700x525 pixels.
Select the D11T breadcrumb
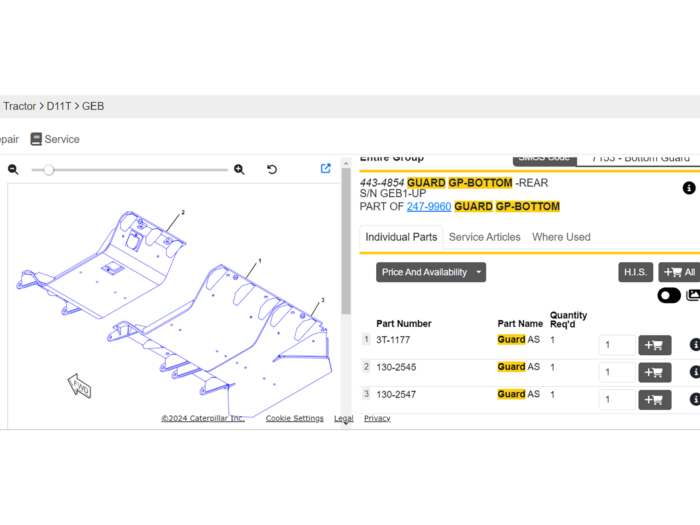coord(59,106)
